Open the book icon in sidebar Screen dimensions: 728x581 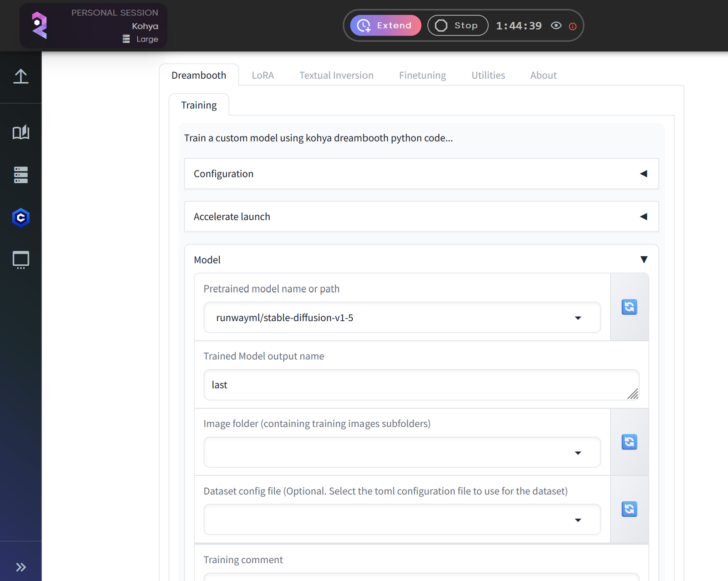pos(21,132)
